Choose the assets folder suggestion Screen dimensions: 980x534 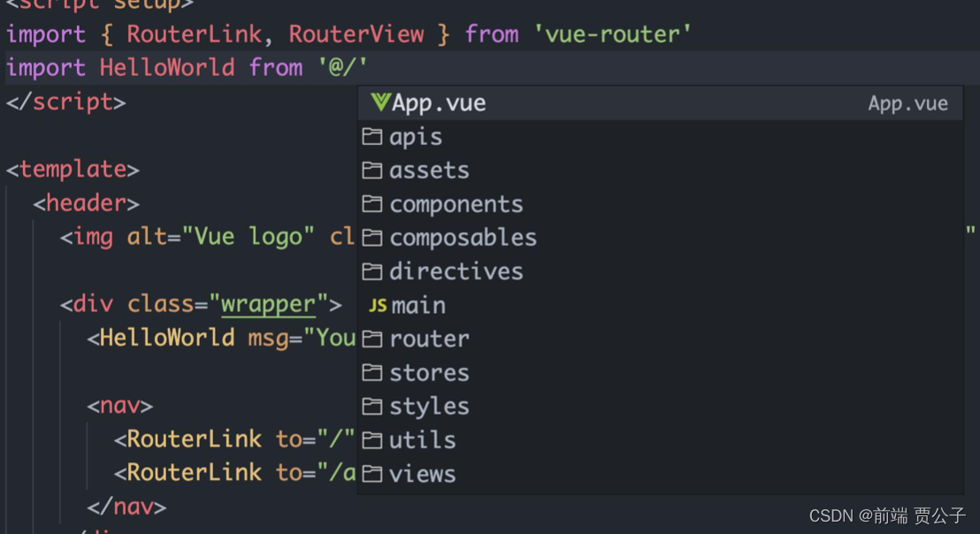click(x=660, y=171)
